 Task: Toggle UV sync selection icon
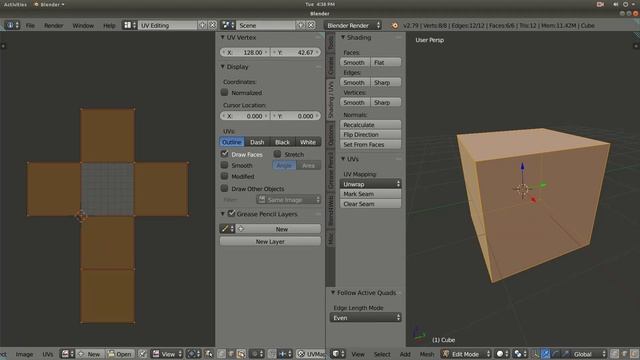[x=208, y=354]
